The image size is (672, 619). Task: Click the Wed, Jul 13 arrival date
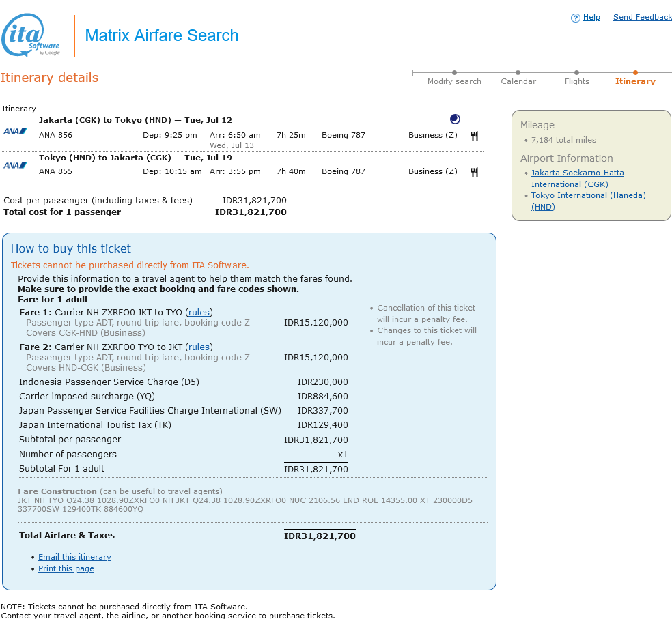point(232,145)
